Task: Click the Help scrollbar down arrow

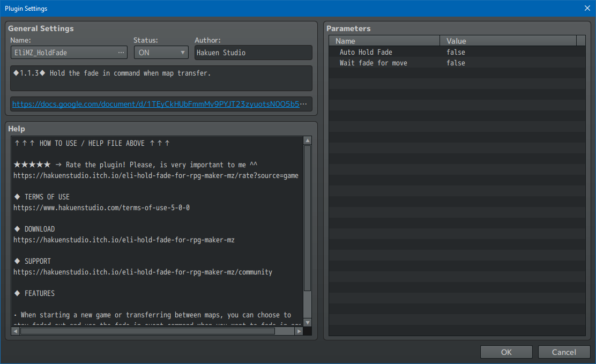Action: click(308, 323)
